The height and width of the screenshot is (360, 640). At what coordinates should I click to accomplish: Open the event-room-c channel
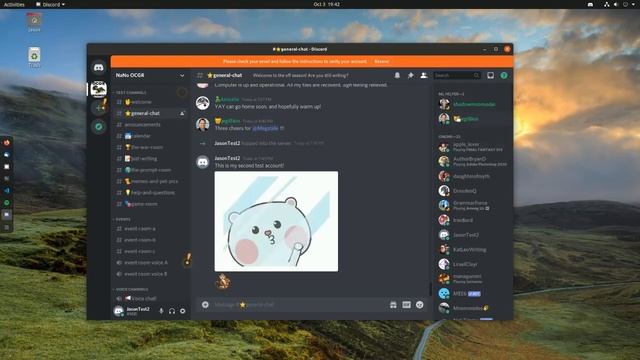[150, 251]
